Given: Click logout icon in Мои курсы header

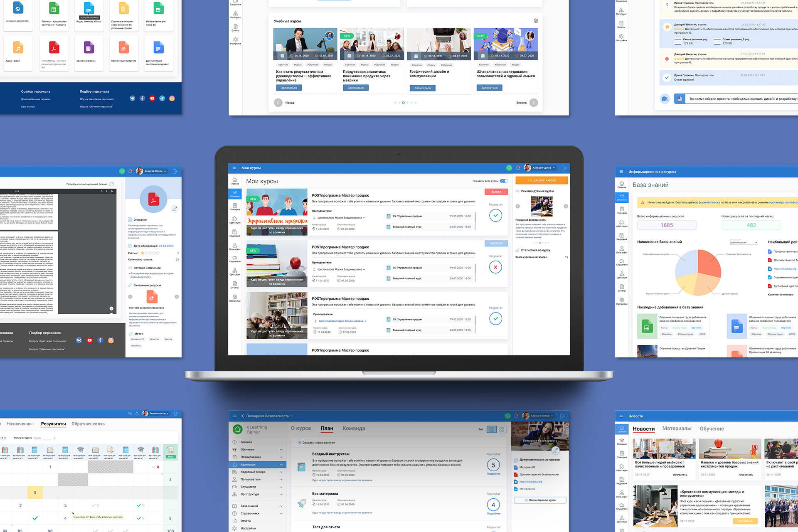Looking at the screenshot, I should (x=564, y=168).
